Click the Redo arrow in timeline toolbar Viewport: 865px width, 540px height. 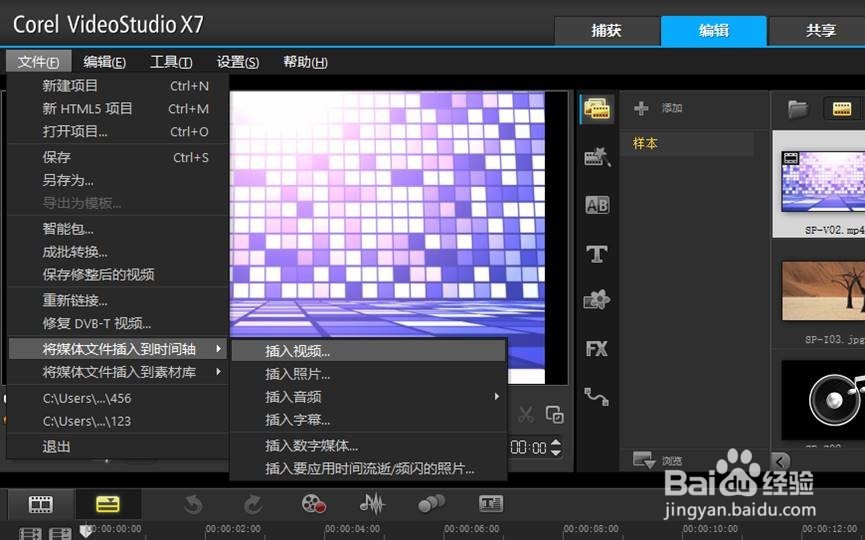pyautogui.click(x=253, y=504)
